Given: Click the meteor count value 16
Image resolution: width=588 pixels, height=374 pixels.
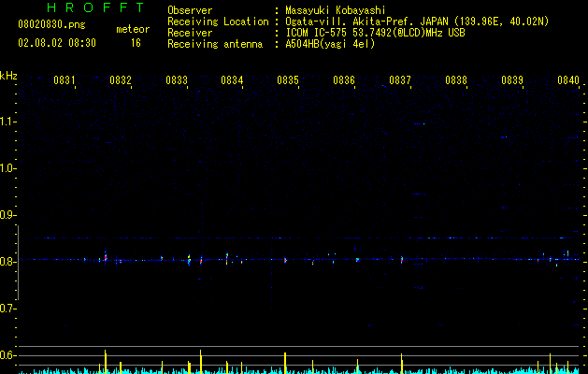Looking at the screenshot, I should (x=136, y=43).
